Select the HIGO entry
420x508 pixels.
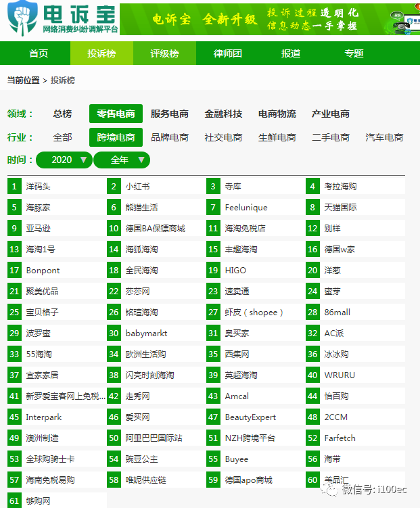tap(256, 270)
